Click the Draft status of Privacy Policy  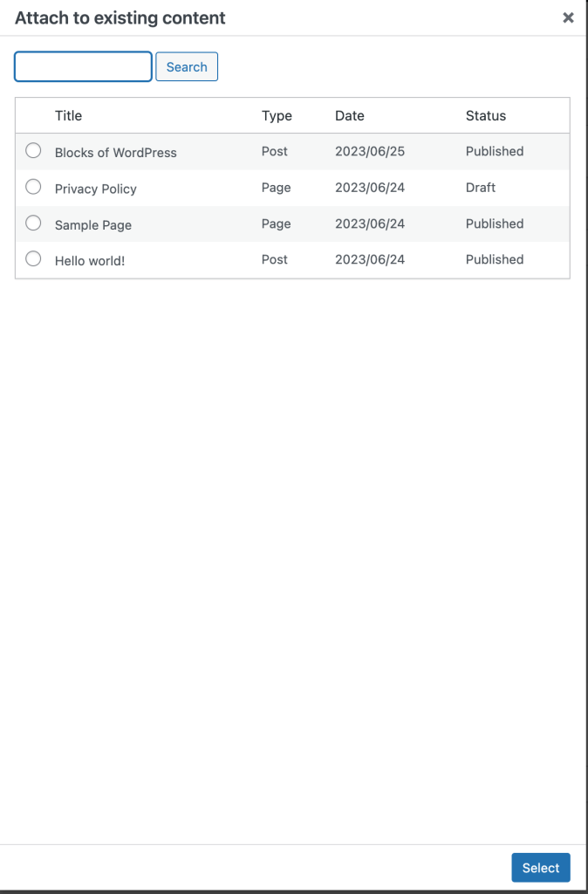(x=480, y=189)
